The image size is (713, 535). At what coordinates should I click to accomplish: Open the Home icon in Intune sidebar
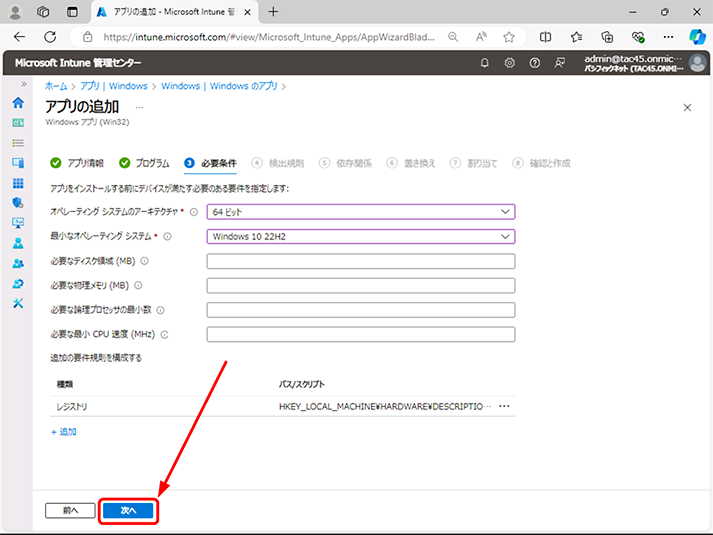pos(18,103)
